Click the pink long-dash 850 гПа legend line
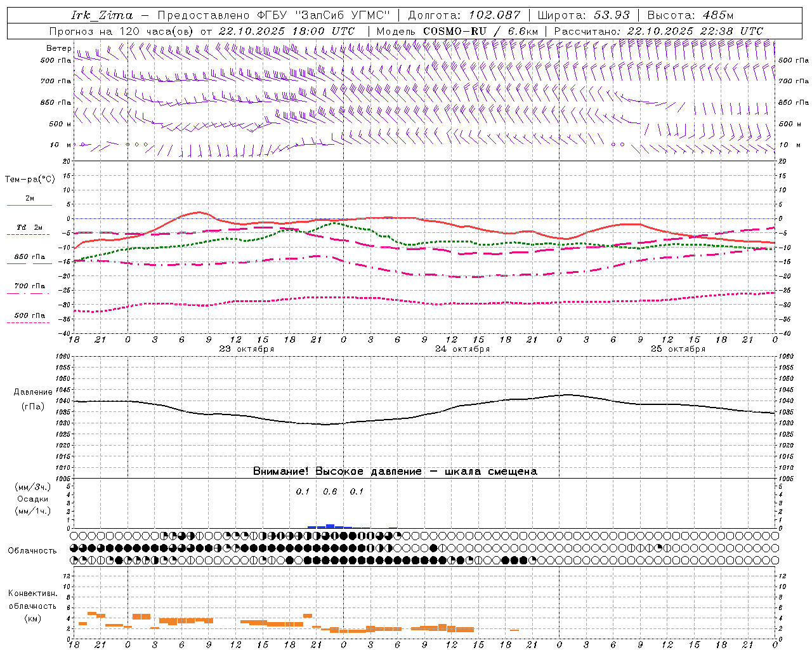 [28, 263]
